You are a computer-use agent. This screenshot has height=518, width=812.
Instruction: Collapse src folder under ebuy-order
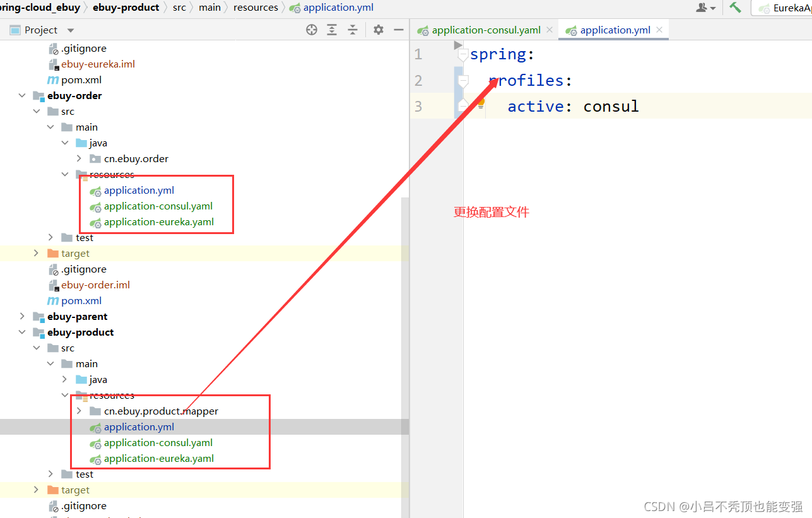pyautogui.click(x=37, y=112)
